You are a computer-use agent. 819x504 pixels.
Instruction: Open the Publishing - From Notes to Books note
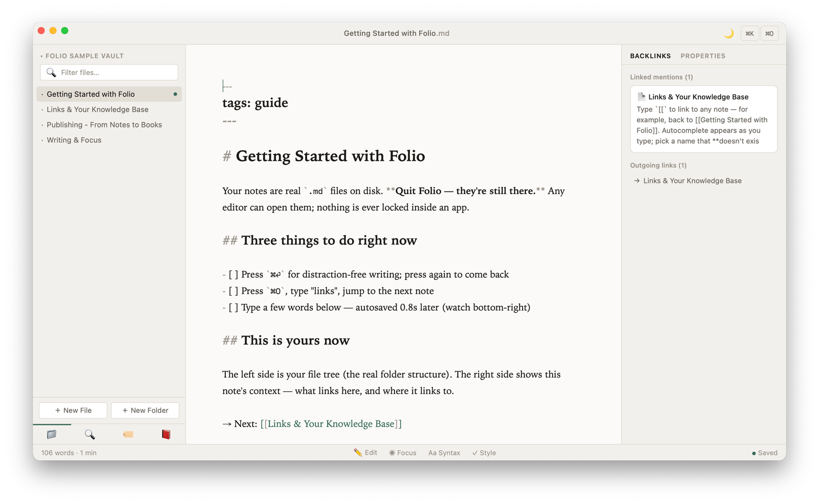109,125
